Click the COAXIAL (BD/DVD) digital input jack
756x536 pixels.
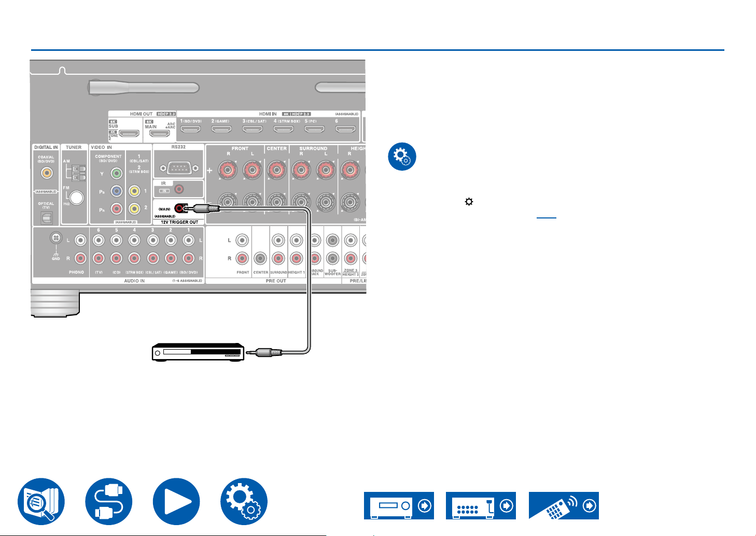[47, 173]
